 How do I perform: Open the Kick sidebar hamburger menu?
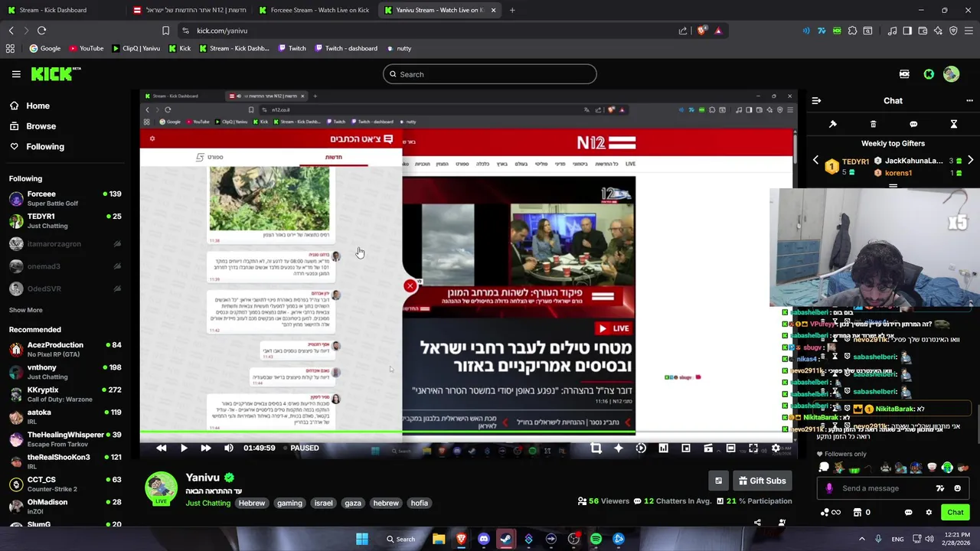click(x=16, y=74)
